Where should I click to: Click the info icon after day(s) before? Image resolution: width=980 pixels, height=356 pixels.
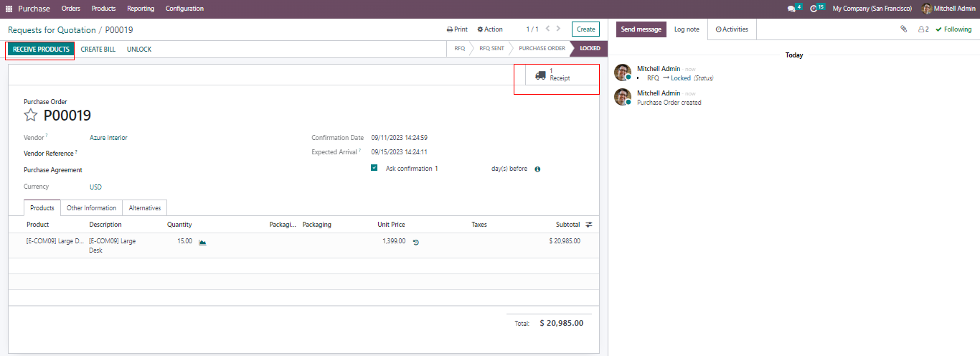click(537, 169)
